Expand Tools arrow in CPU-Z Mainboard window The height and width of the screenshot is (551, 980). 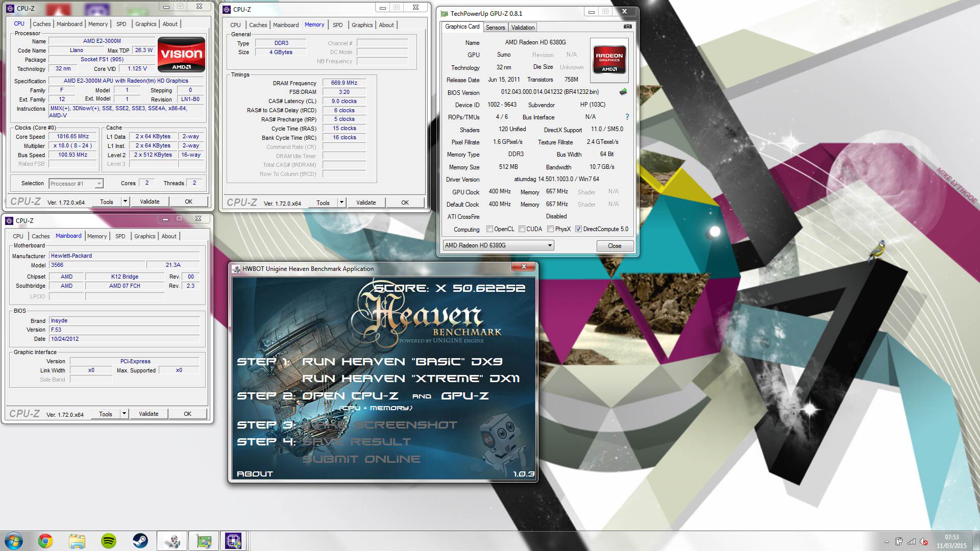tap(124, 414)
